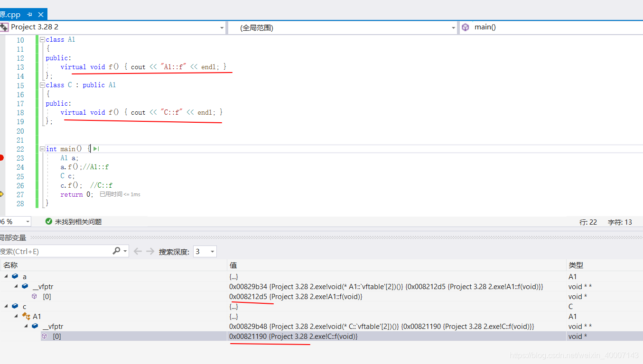Click the 字符: 13 character indicator
The width and height of the screenshot is (643, 364).
click(x=620, y=222)
